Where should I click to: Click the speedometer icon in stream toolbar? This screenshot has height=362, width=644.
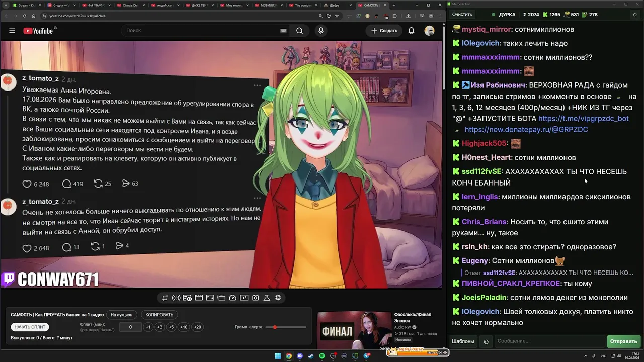click(x=232, y=298)
